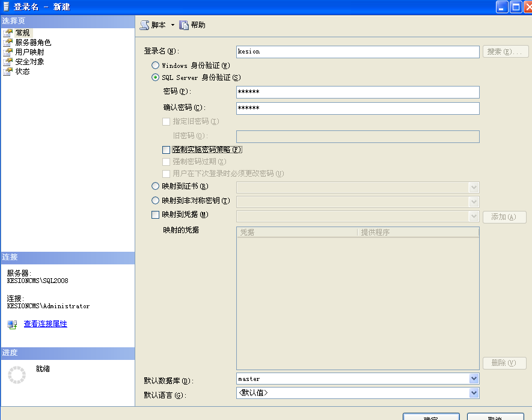Viewport: 532px width, 420px height.
Task: Click the computer icon next to 查看连接属性
Action: coord(11,324)
